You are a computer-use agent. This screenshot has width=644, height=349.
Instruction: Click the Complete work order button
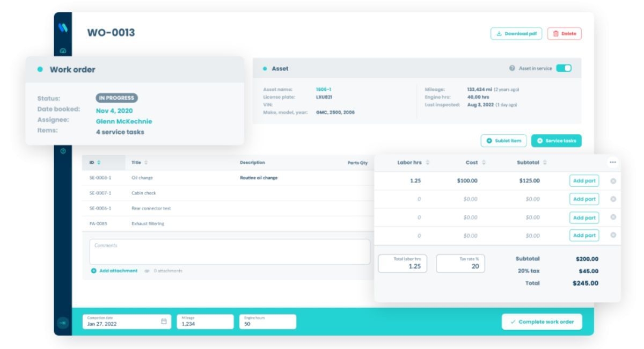541,322
